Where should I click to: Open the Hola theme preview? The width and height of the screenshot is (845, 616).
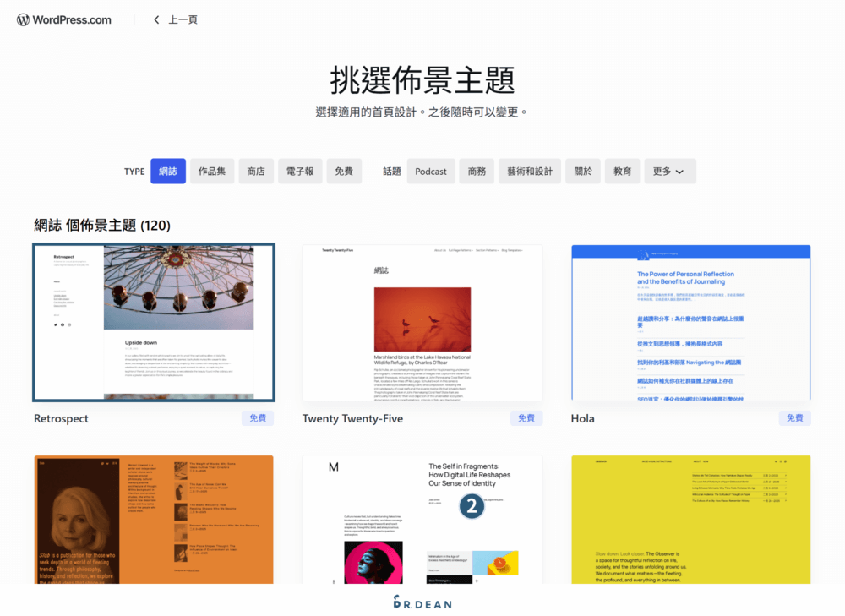tap(690, 322)
